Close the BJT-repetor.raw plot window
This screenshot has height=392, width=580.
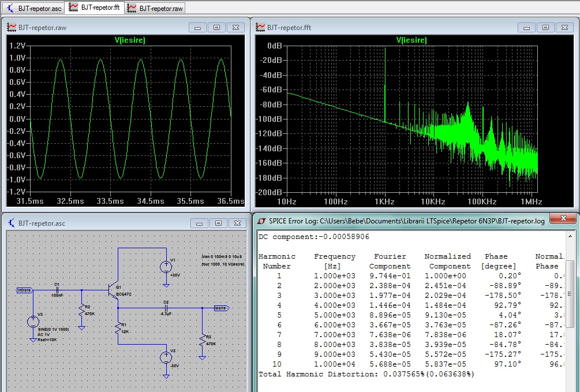[x=235, y=27]
